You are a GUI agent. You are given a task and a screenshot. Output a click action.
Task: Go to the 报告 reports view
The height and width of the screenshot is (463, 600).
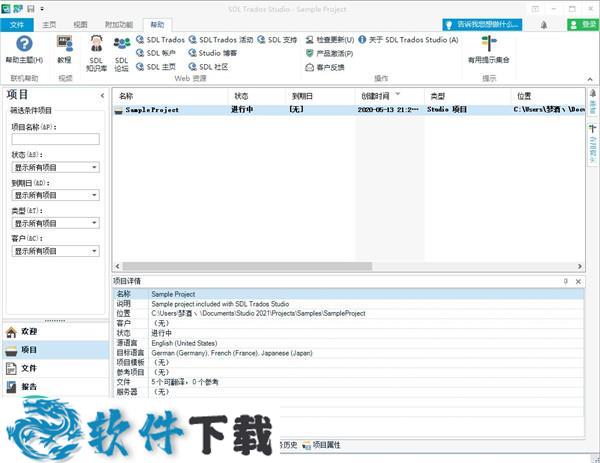click(56, 387)
